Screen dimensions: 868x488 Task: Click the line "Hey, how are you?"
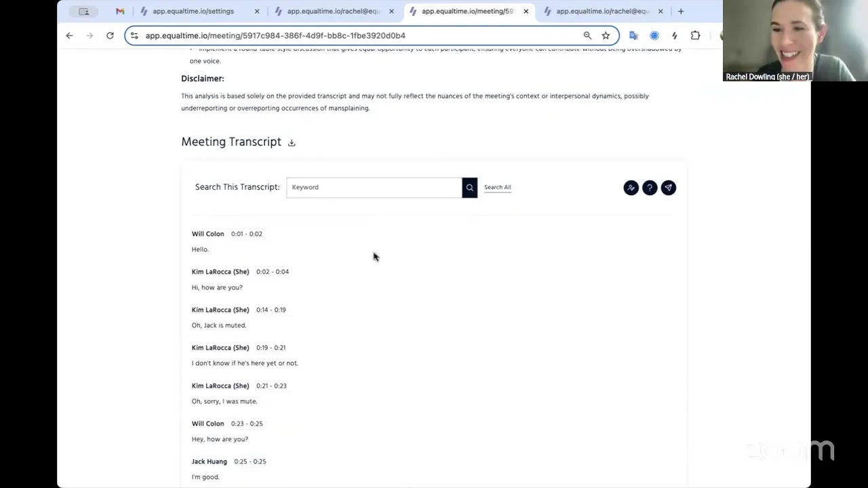[220, 439]
